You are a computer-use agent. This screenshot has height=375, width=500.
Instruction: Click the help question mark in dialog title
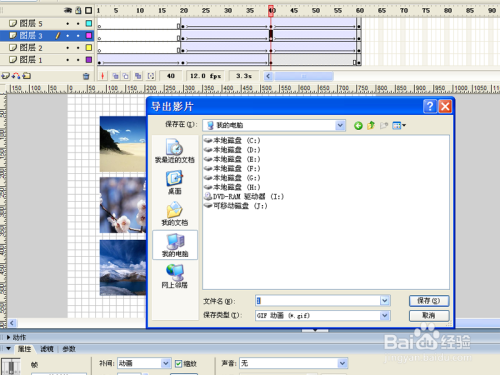(x=430, y=107)
